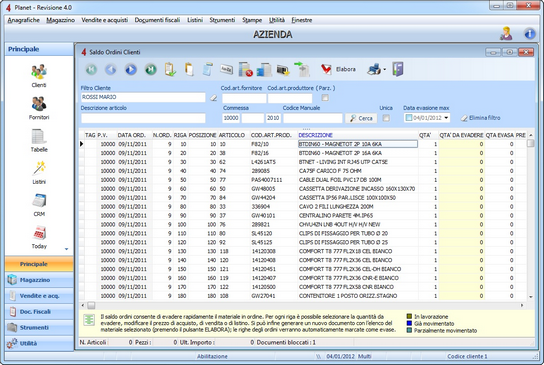Screen dimensions: 544x365
Task: Click In lavorazione legend color swatch
Action: pos(409,316)
